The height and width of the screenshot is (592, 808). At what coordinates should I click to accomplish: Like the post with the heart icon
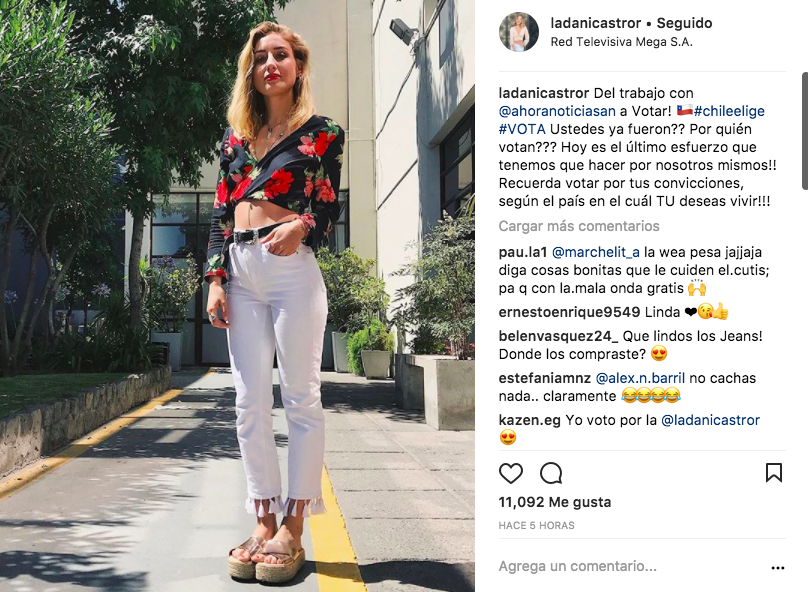(511, 473)
